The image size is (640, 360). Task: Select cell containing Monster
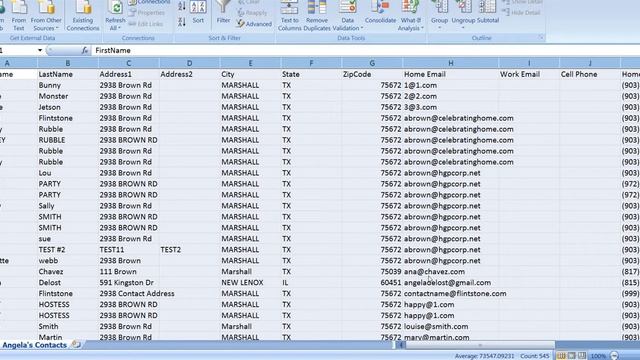(68, 96)
